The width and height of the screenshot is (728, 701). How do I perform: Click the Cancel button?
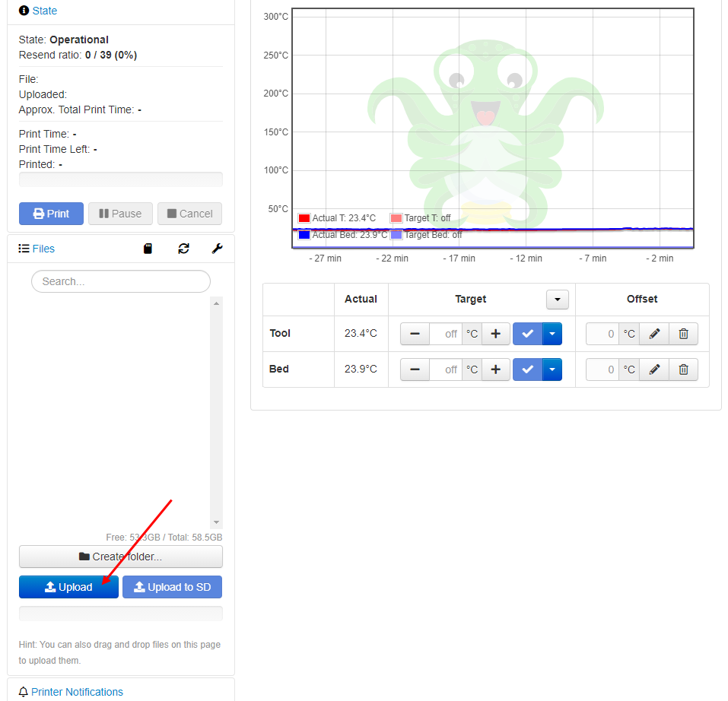pyautogui.click(x=189, y=214)
